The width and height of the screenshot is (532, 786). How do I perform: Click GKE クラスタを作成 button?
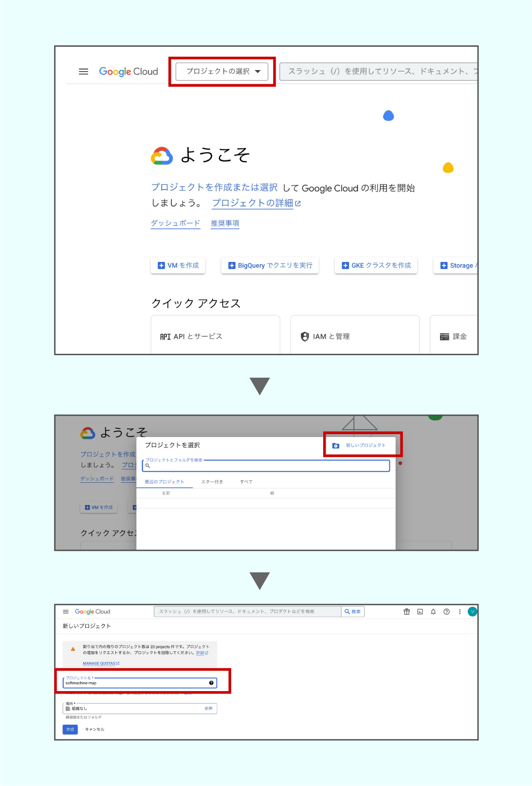[376, 265]
